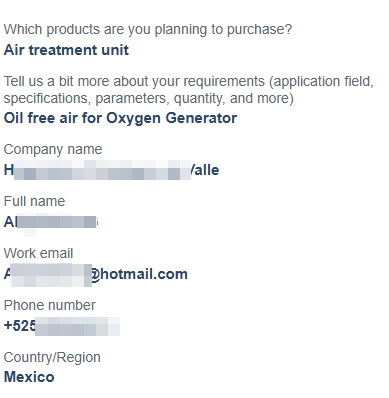389x398 pixels.
Task: Select the blurred full name value
Action: click(51, 222)
